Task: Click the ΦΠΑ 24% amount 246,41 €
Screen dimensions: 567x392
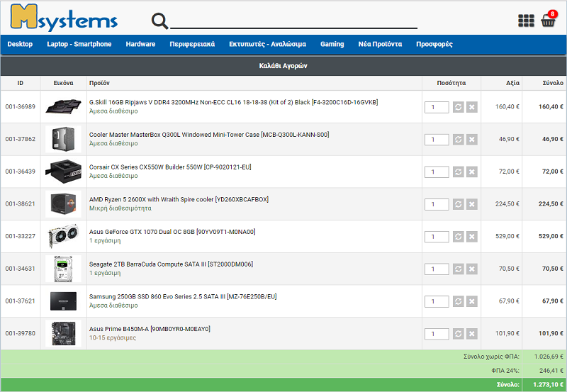Action: (x=551, y=371)
